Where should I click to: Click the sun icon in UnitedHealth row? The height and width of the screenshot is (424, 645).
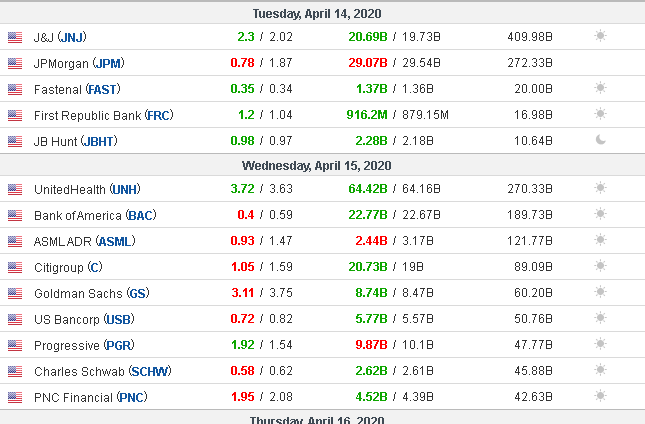click(x=600, y=189)
